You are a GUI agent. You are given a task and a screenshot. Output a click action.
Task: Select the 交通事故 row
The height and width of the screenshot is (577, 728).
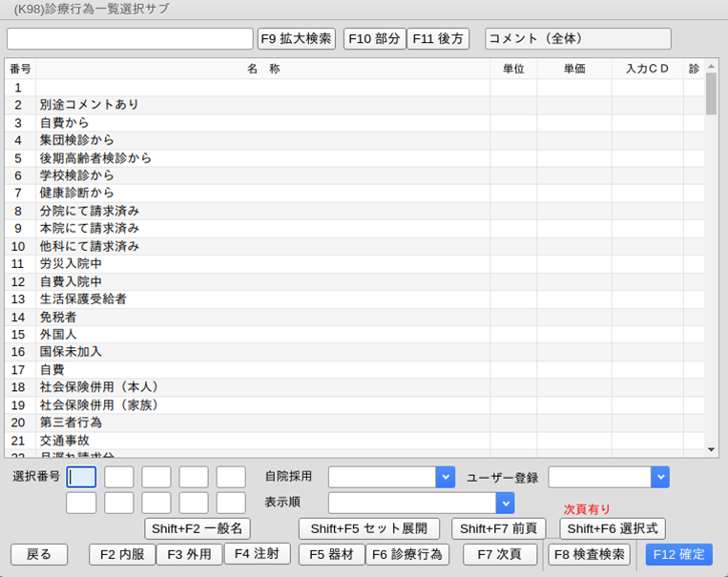coord(65,441)
